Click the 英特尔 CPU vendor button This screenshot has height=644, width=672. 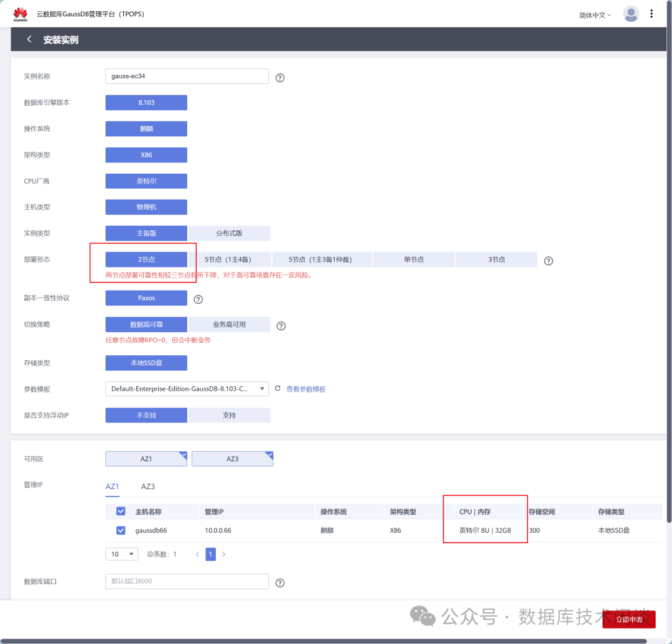tap(146, 181)
